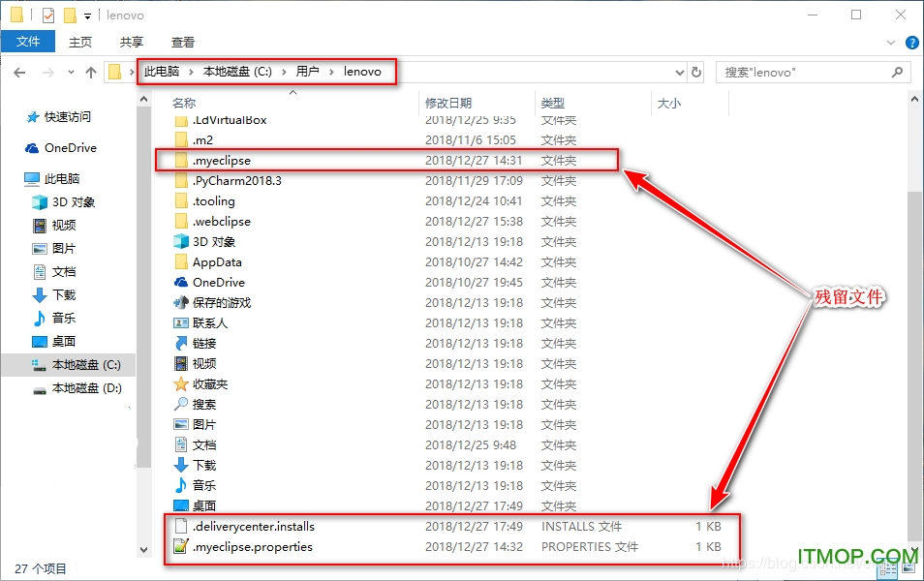Expand the ribbon with the chevron
Viewport: 924px width, 581px height.
[x=892, y=43]
